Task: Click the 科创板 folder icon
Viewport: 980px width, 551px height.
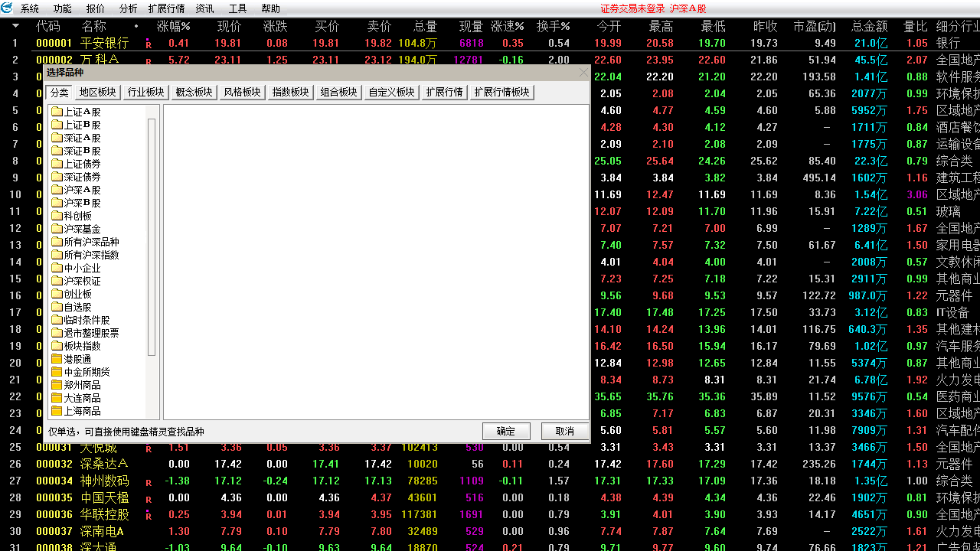Action: (x=57, y=216)
